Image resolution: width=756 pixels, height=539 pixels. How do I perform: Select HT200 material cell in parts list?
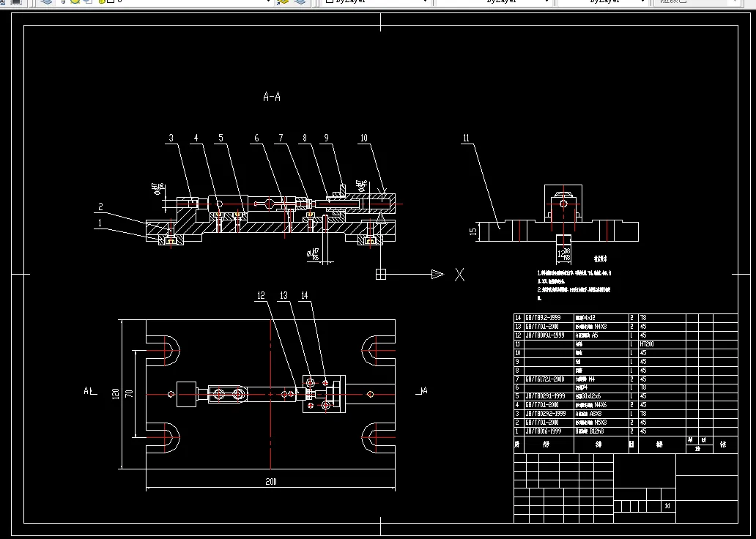662,344
